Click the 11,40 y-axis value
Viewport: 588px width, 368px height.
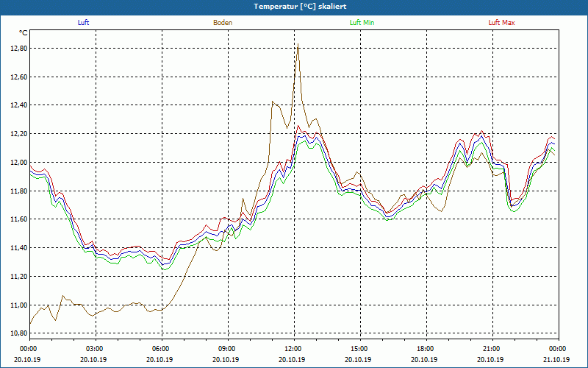[x=19, y=248]
